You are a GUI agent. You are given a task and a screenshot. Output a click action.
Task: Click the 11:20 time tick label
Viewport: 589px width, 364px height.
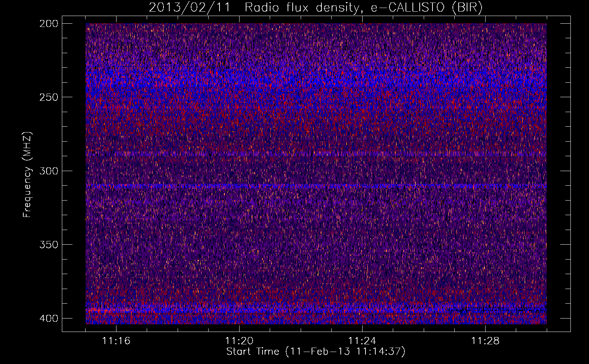click(x=239, y=341)
